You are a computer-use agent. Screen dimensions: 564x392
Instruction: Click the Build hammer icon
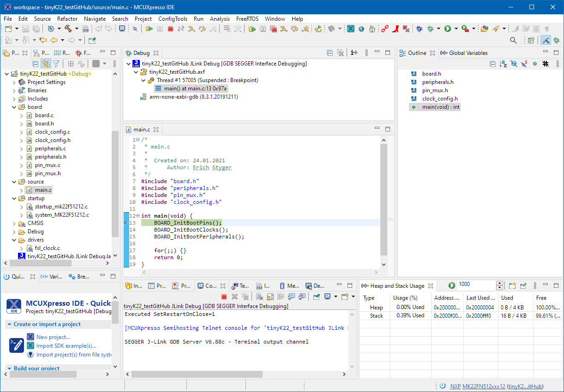(68, 29)
